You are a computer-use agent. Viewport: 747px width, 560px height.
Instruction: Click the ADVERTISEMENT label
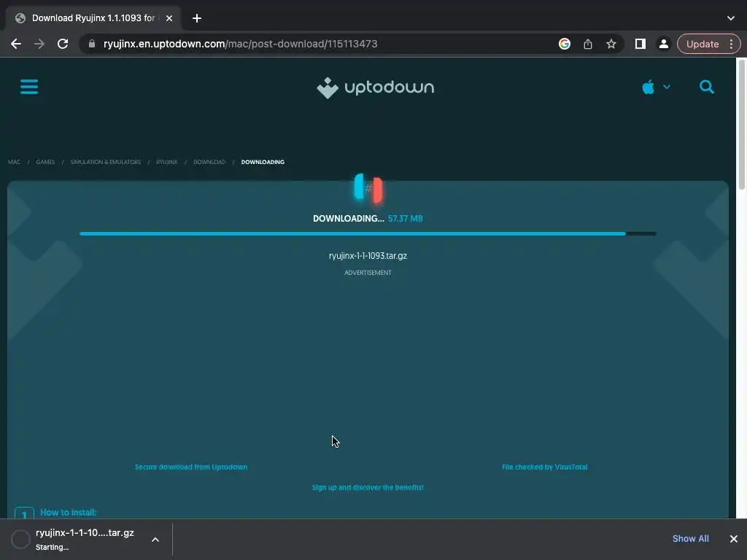(368, 273)
